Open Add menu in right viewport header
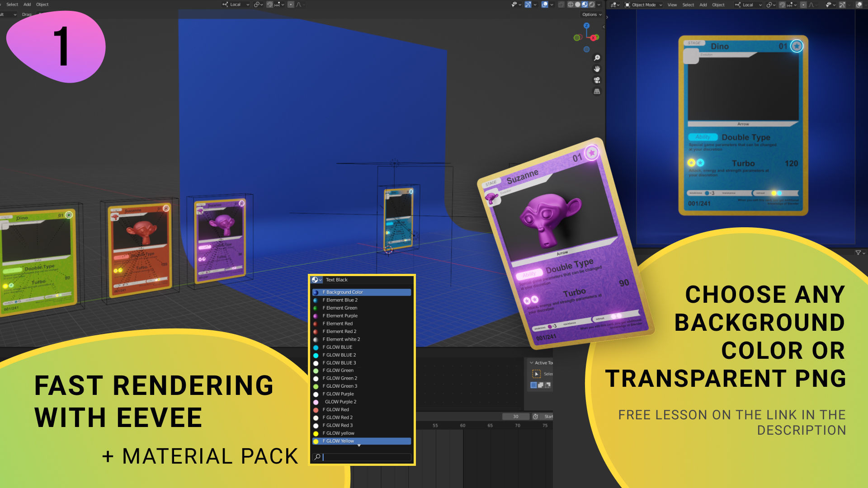The height and width of the screenshot is (488, 868). (x=703, y=5)
